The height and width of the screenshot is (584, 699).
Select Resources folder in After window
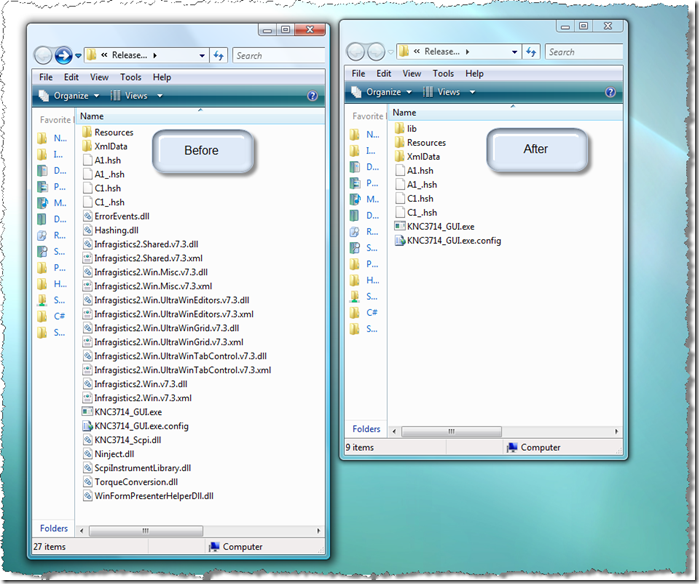point(420,143)
